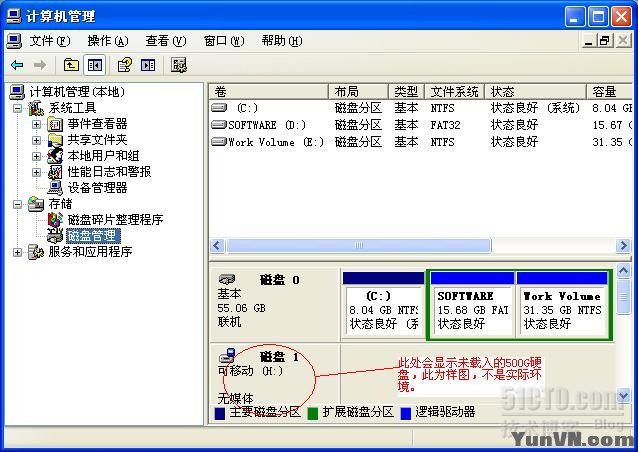Image resolution: width=638 pixels, height=452 pixels.
Task: Click the 磁盘 0 disk icon
Action: [x=227, y=279]
